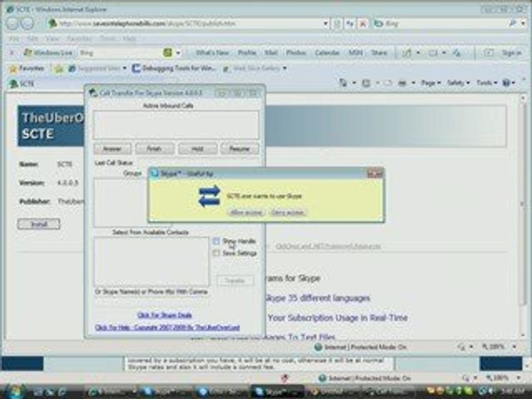Click the Finish button
This screenshot has height=399, width=532.
pos(155,149)
